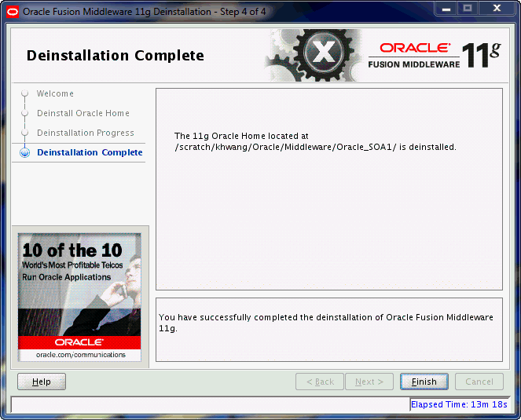Maximize the deinstallation window
521x420 pixels.
[x=468, y=9]
